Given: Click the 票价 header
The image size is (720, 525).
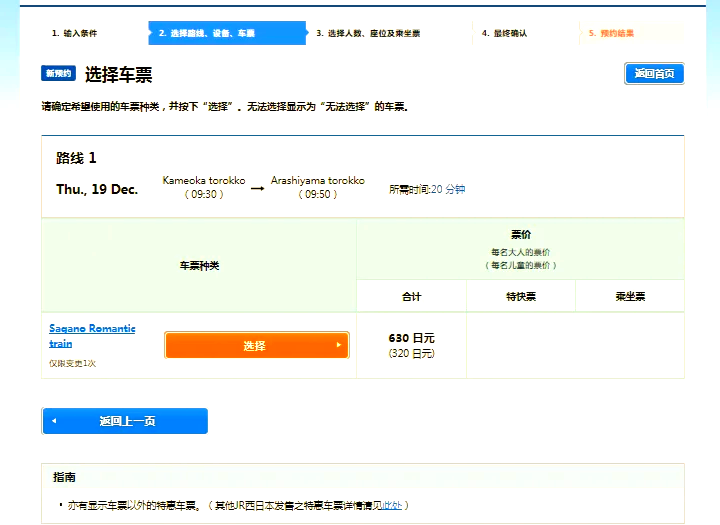Looking at the screenshot, I should point(521,235).
